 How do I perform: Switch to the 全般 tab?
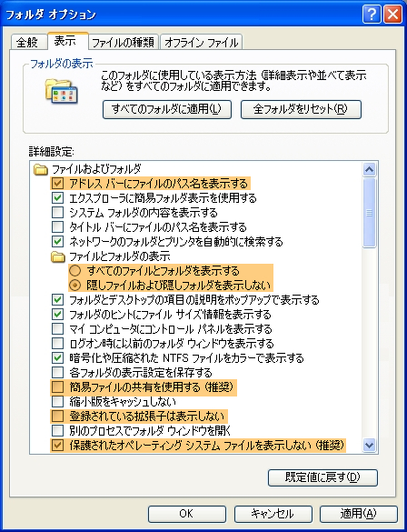[x=27, y=42]
